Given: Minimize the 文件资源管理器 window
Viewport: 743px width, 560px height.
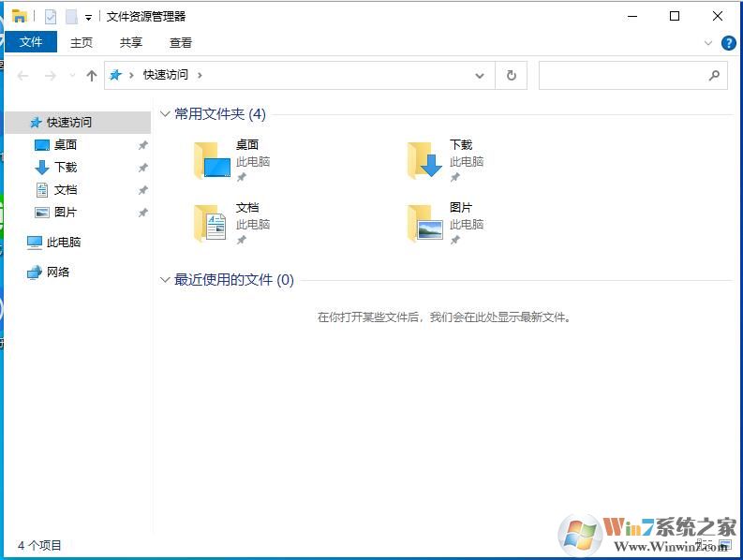Looking at the screenshot, I should 632,16.
